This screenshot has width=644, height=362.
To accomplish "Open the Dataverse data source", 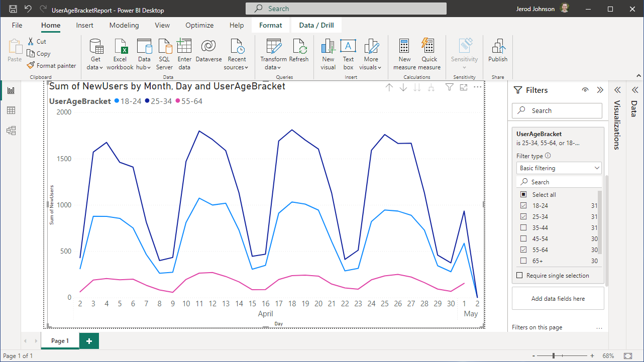I will (x=208, y=47).
